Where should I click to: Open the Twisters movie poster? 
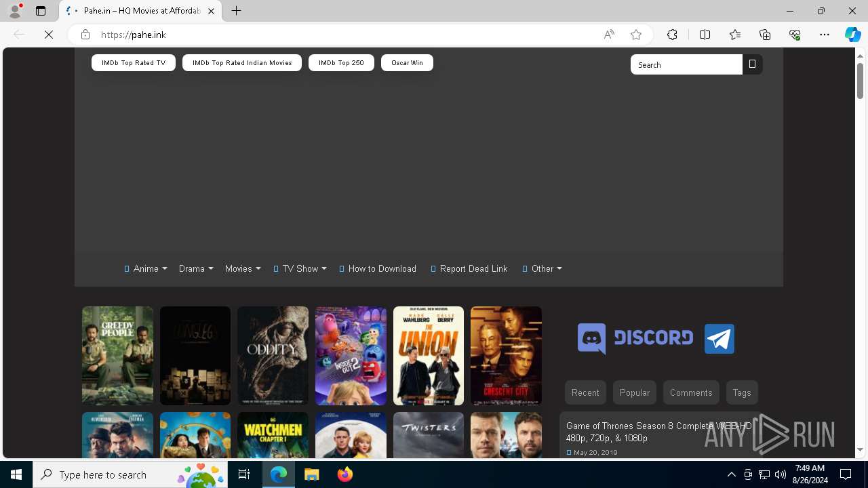[429, 435]
